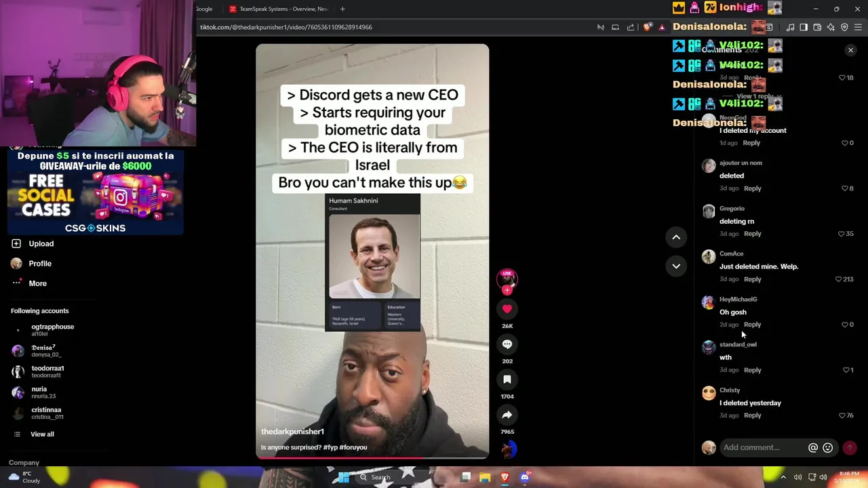Open File Explorer from taskbar
Image resolution: width=868 pixels, height=488 pixels.
(x=485, y=478)
